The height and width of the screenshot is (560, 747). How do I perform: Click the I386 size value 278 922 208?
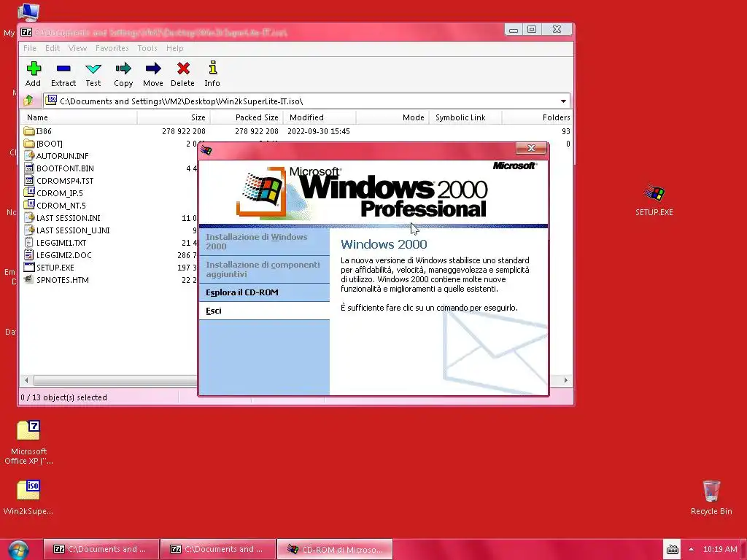tap(183, 131)
